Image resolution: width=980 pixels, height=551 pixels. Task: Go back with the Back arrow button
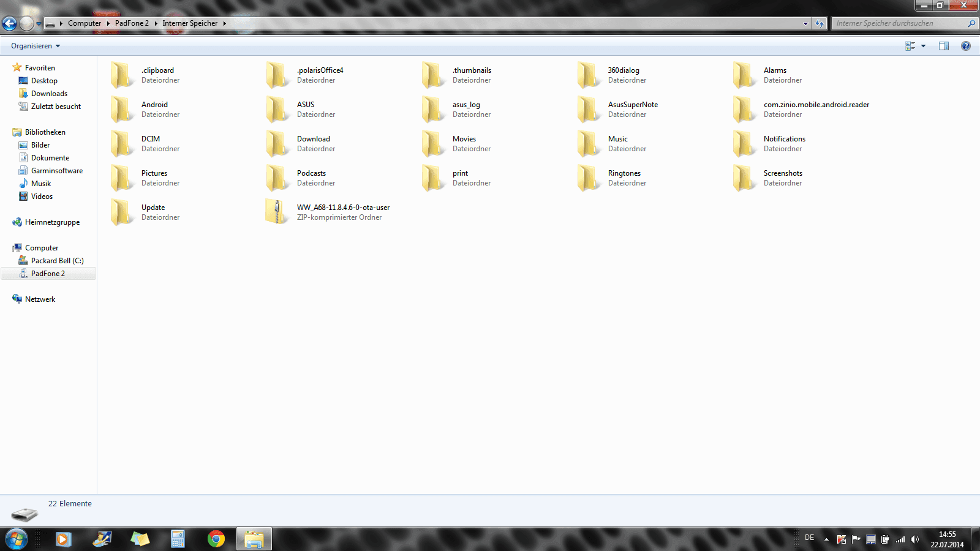[9, 23]
